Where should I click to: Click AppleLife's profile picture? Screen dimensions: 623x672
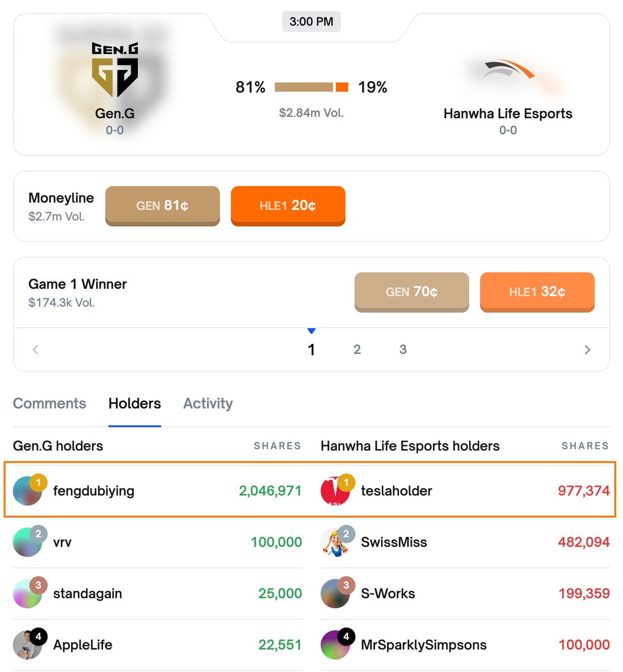tap(27, 645)
